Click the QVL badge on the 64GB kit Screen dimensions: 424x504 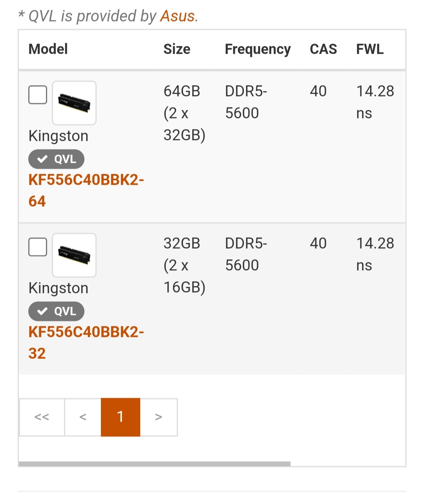(56, 159)
